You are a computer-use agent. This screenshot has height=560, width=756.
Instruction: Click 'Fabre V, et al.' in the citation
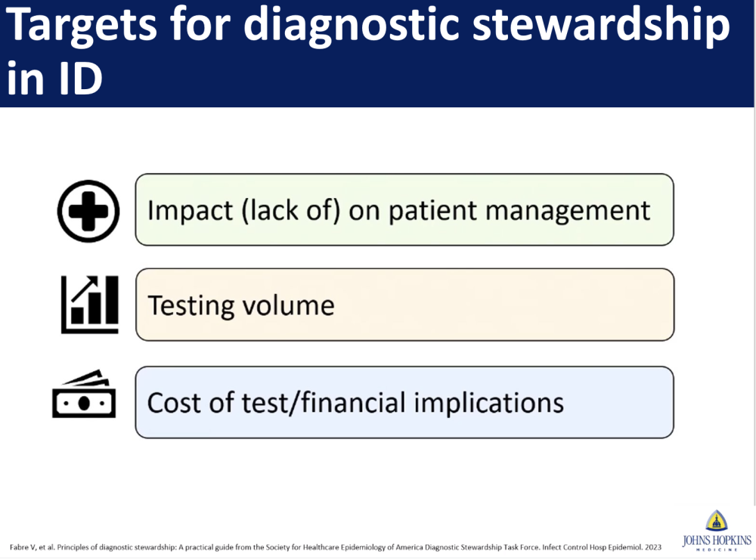click(33, 547)
